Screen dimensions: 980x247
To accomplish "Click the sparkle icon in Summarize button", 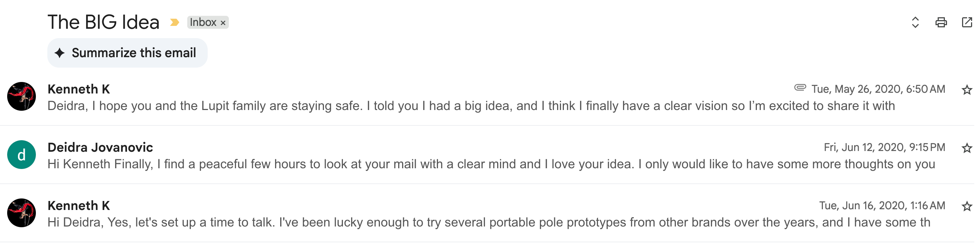I will 60,53.
